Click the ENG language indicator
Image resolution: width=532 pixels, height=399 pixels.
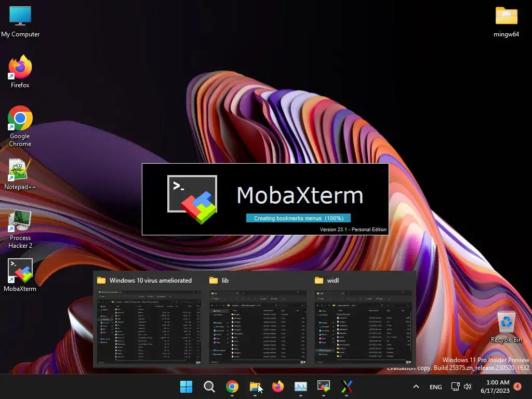coord(436,387)
